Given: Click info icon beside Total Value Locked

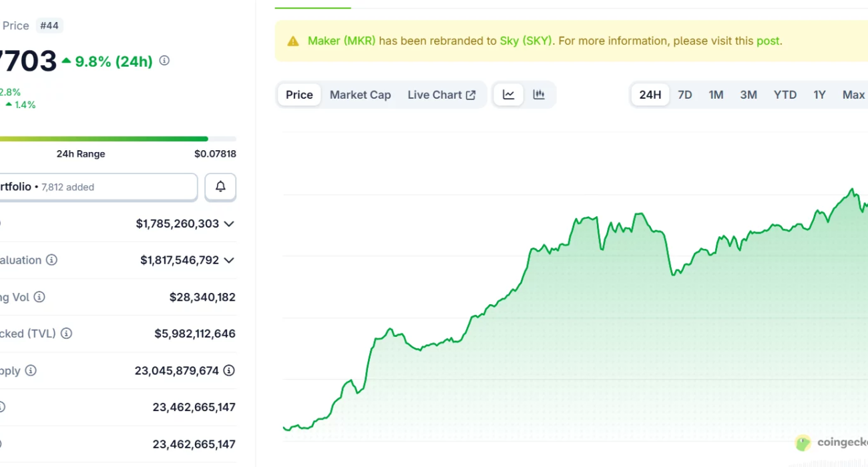Looking at the screenshot, I should coord(66,334).
